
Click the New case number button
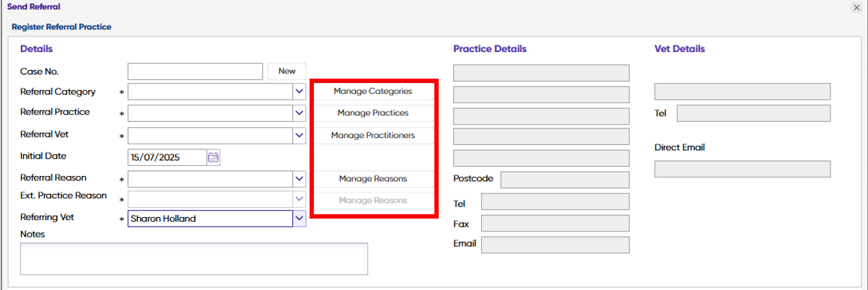click(287, 71)
